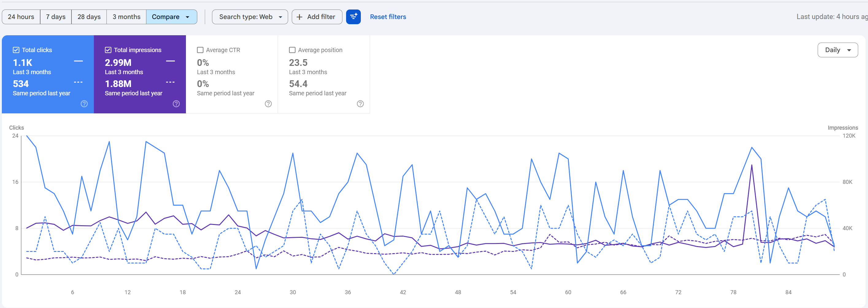Click the Reset filters link
This screenshot has height=308, width=868.
388,17
